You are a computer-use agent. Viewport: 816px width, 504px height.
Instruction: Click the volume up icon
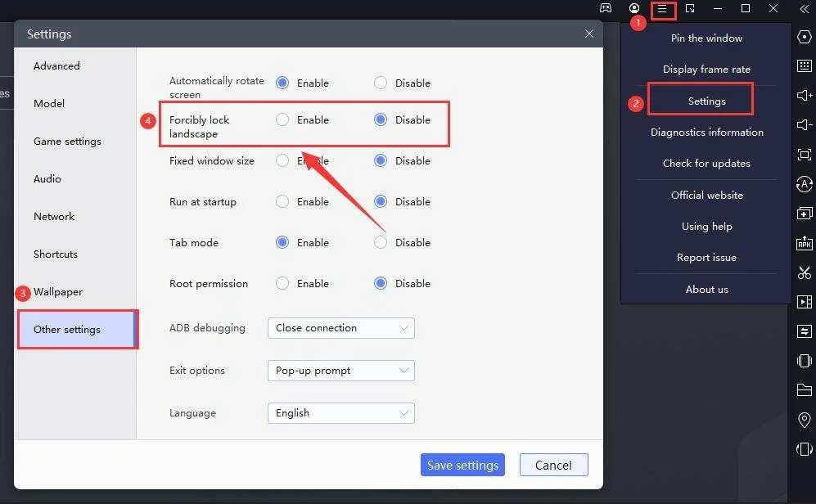pos(804,95)
